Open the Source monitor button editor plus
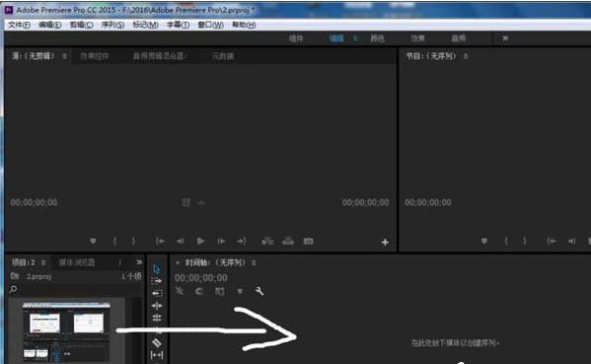 (385, 243)
